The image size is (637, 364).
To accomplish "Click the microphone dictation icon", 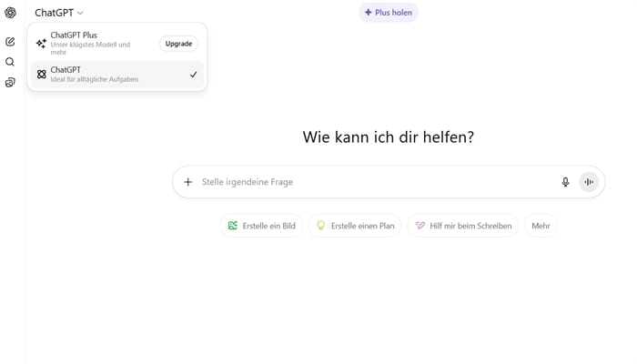I will point(565,182).
